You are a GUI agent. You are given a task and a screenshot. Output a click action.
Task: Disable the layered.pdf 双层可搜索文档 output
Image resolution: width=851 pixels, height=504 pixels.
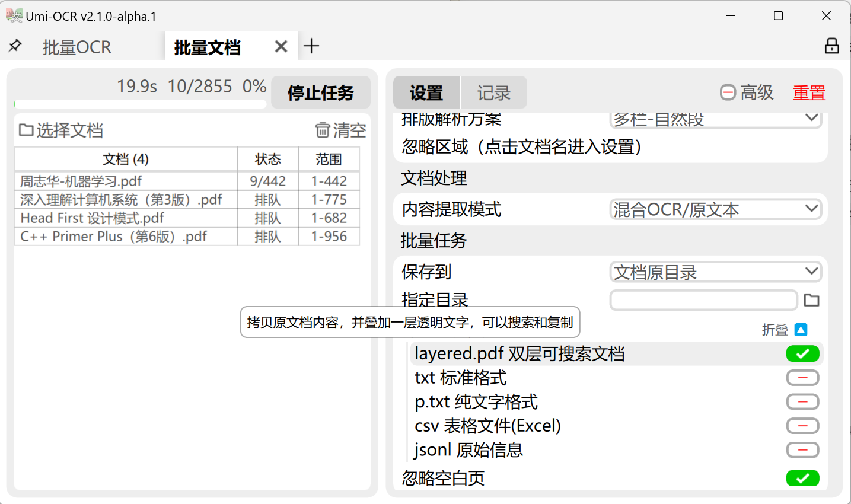point(802,353)
